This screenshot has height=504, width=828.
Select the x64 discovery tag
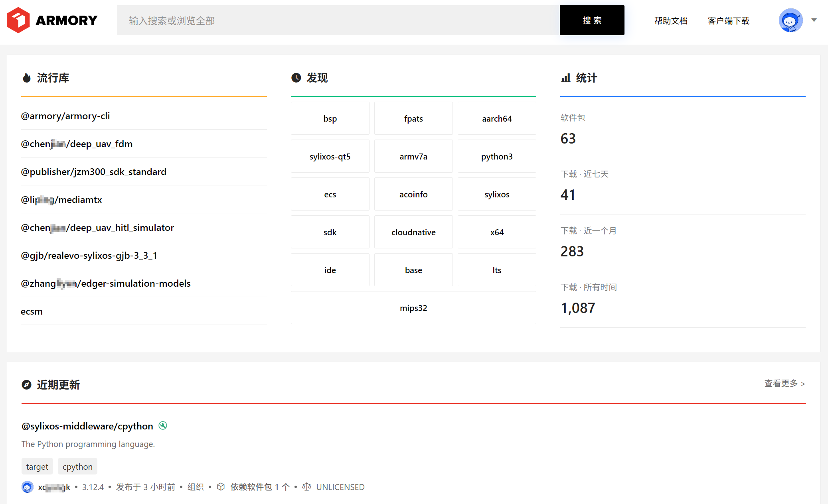pyautogui.click(x=497, y=232)
